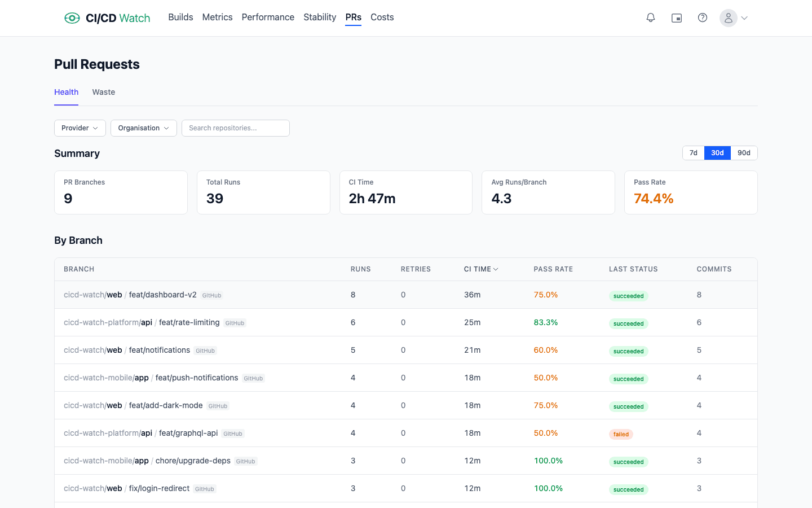
Task: Click the GitHub badge on fix/login-redirect
Action: [x=204, y=489]
